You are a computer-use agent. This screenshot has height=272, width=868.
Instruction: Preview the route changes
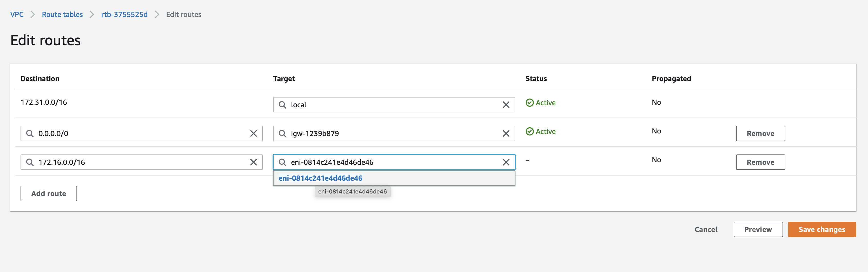pyautogui.click(x=758, y=229)
